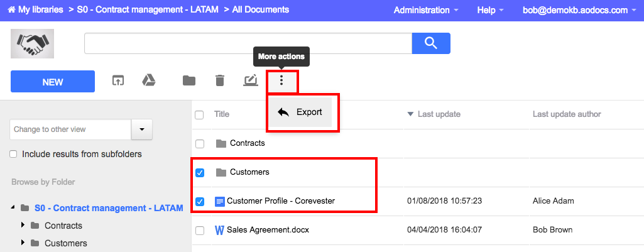Select S0 - Contract management - LATAM in the tree

coord(109,208)
